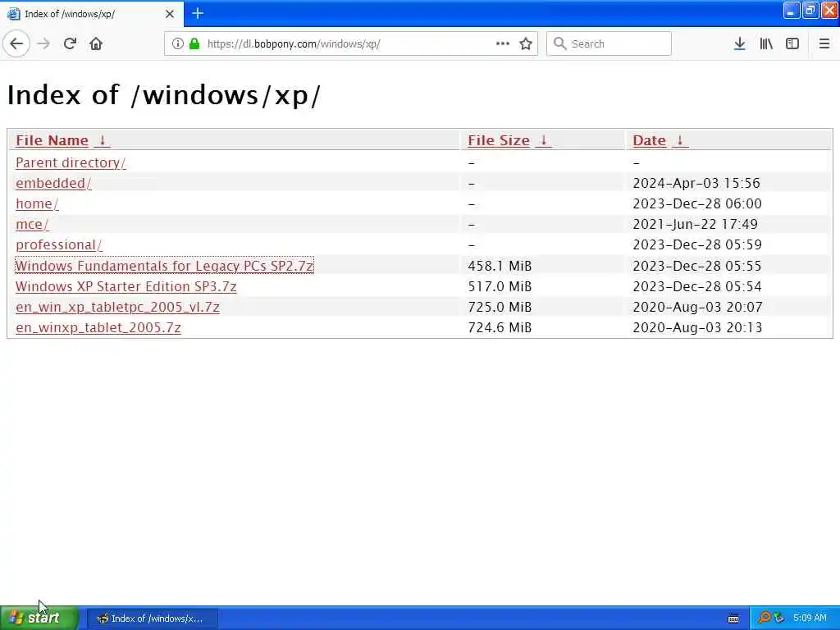Open the home/ folder
Screen dimensions: 840x630
click(37, 203)
